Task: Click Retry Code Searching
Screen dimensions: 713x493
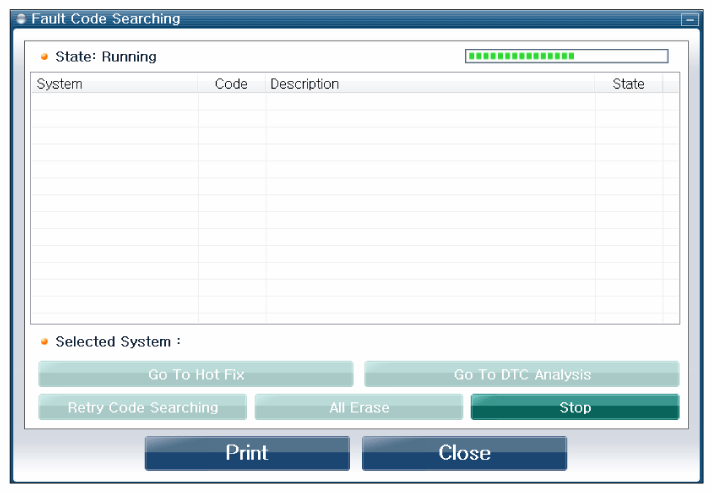Action: [x=143, y=407]
